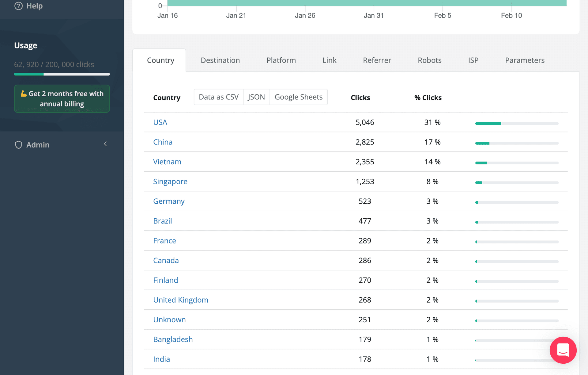Switch to the Platform tab
The image size is (588, 375).
tap(281, 60)
